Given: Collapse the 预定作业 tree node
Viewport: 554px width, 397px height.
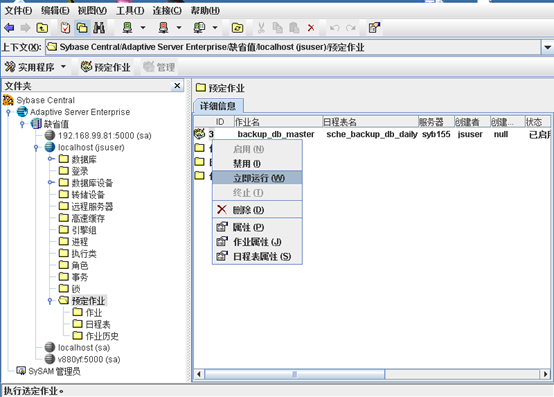Looking at the screenshot, I should pos(50,301).
